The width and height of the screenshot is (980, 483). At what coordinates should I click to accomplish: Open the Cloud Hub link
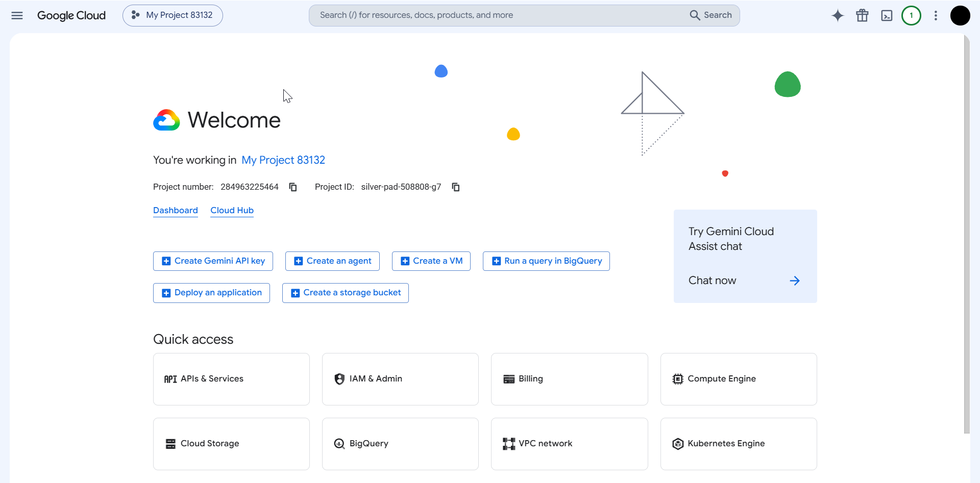[232, 210]
